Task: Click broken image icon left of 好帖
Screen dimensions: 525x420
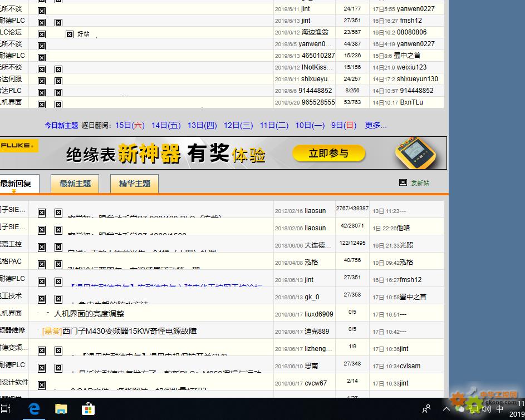Action: [x=69, y=34]
